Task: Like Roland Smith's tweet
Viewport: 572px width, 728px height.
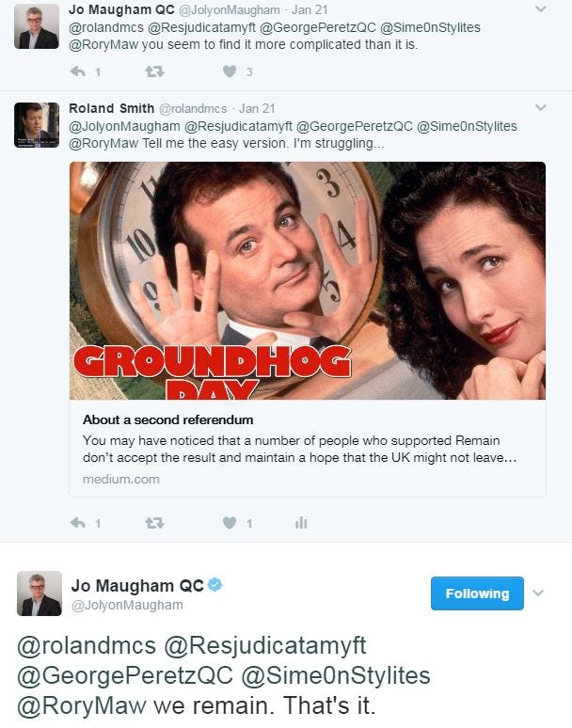Action: click(230, 523)
